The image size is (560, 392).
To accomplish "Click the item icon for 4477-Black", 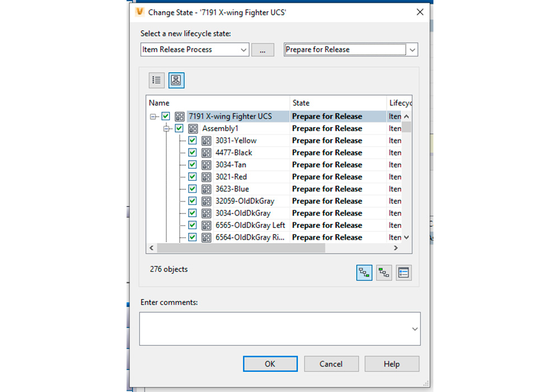I will (x=206, y=153).
